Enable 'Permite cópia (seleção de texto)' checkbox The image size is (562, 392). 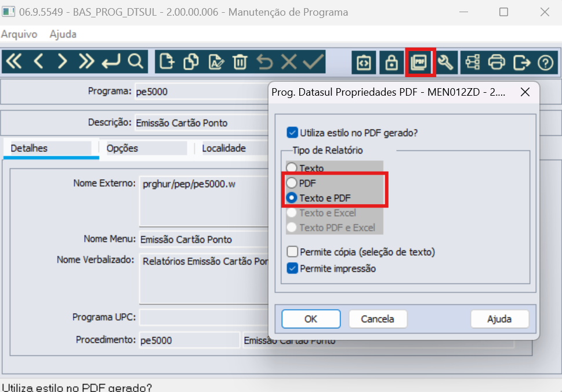[292, 252]
